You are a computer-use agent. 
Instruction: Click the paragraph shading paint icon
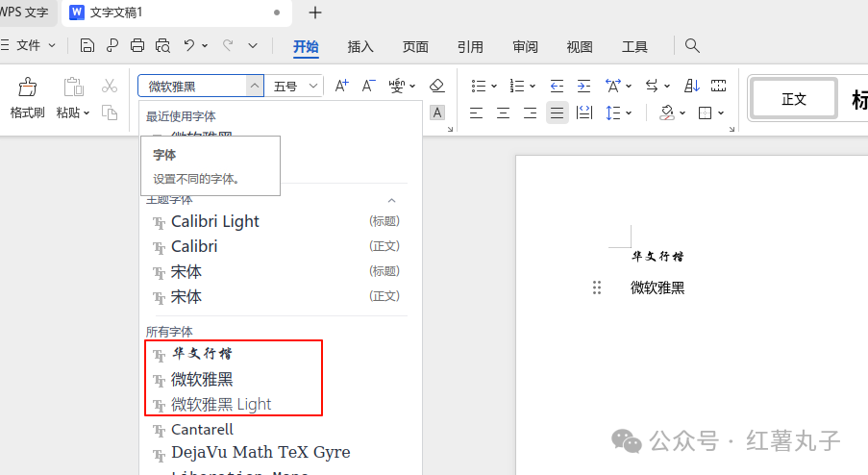(x=667, y=112)
